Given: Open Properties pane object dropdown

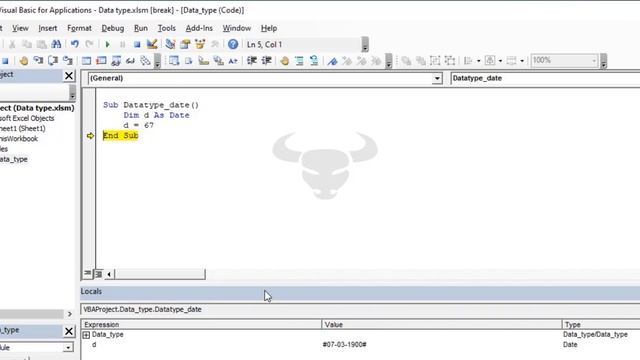Looking at the screenshot, I should (68, 348).
